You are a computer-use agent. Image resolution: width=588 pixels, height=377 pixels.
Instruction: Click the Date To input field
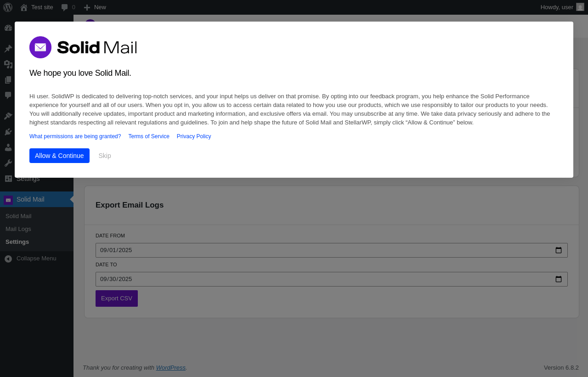tap(332, 279)
